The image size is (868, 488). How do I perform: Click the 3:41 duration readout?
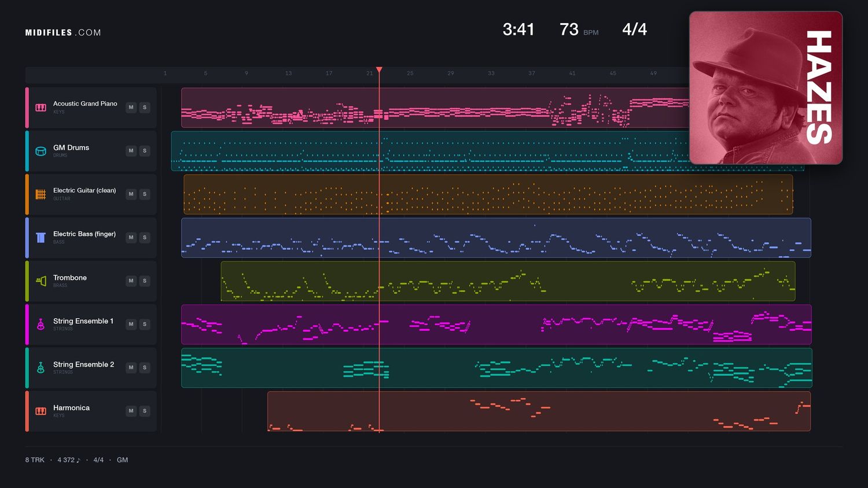(518, 29)
